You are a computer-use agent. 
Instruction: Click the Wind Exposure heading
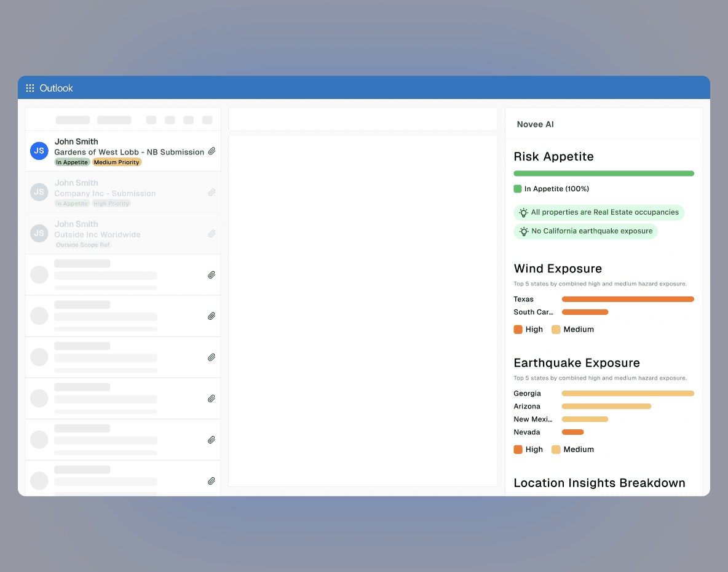558,269
